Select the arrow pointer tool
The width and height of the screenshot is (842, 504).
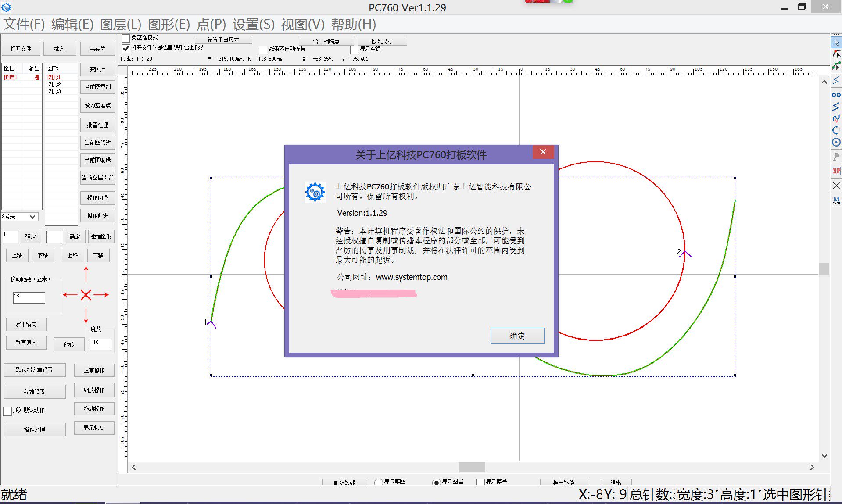pos(836,43)
